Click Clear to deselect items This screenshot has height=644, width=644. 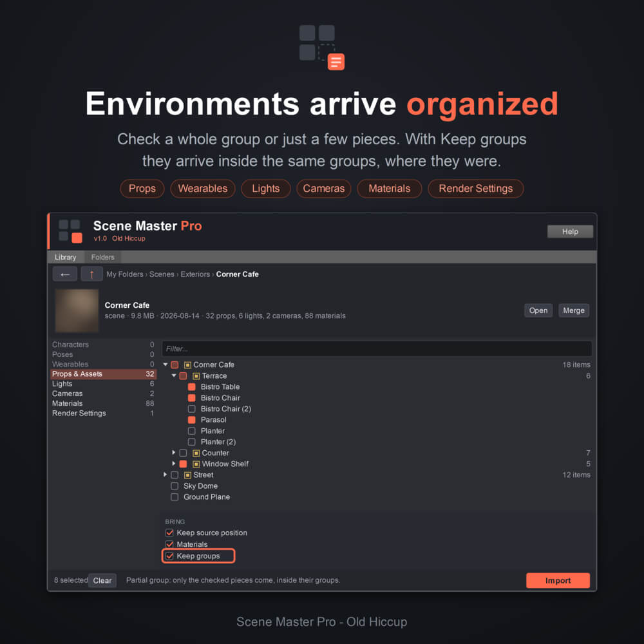tap(102, 581)
